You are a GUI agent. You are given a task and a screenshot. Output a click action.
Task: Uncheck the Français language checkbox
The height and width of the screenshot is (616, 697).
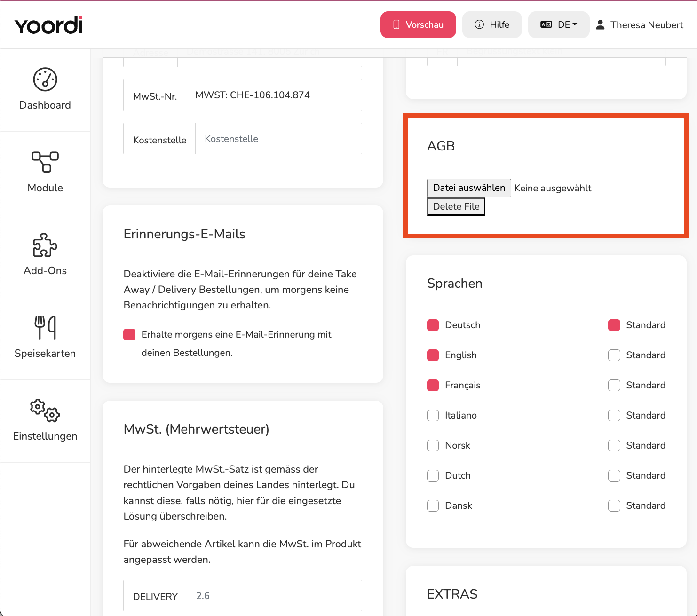click(x=433, y=385)
